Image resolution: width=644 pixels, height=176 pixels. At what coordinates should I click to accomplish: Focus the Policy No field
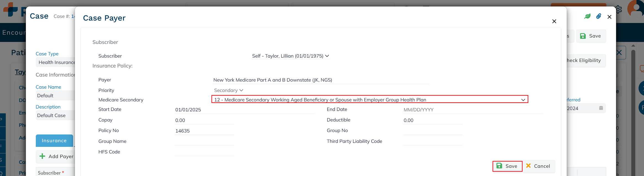(204, 131)
